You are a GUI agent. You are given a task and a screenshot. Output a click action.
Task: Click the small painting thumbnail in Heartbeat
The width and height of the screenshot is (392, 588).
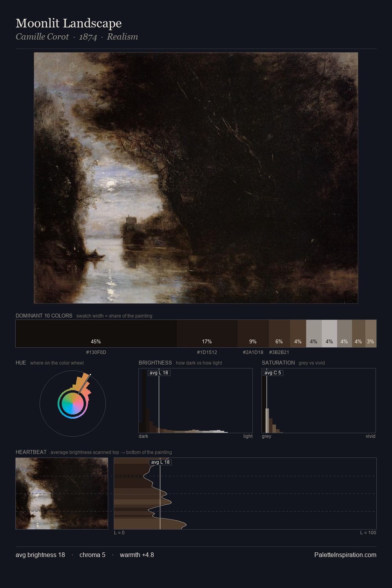coord(62,494)
